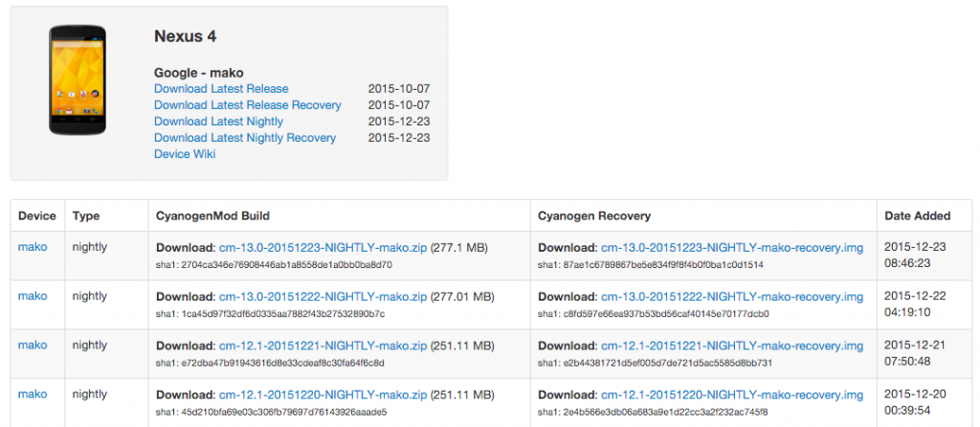Click the Type column header

[85, 215]
